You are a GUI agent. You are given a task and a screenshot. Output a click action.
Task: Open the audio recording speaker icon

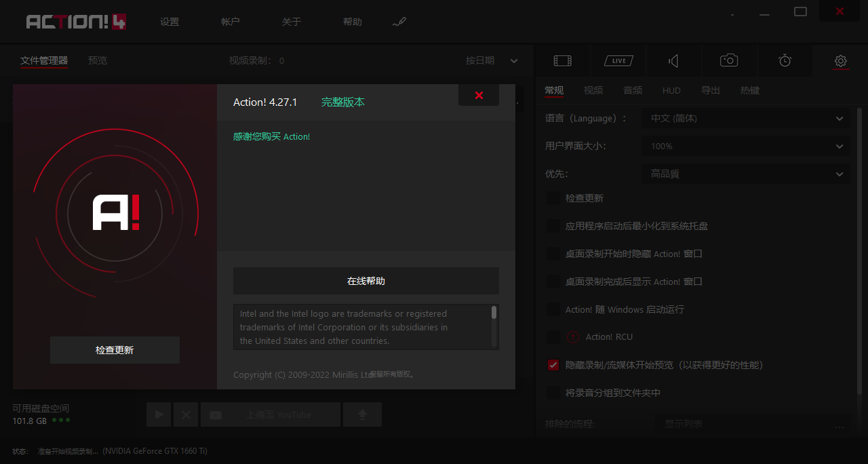pyautogui.click(x=673, y=60)
